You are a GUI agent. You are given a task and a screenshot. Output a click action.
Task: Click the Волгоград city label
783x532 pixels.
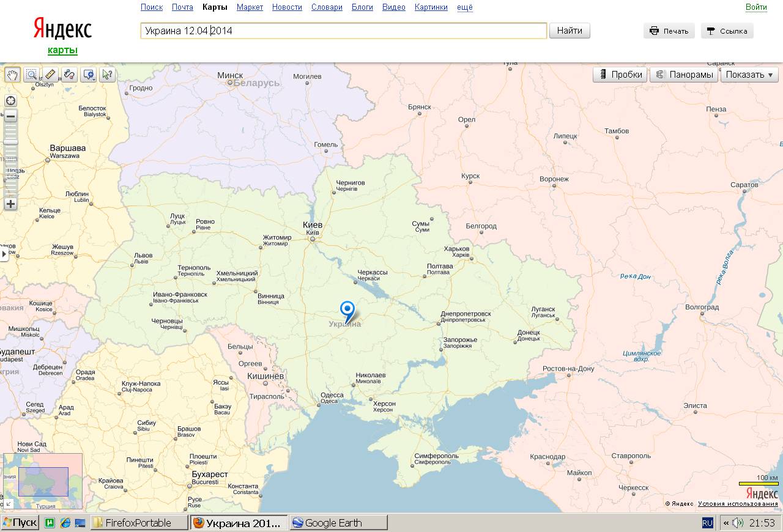pos(702,307)
